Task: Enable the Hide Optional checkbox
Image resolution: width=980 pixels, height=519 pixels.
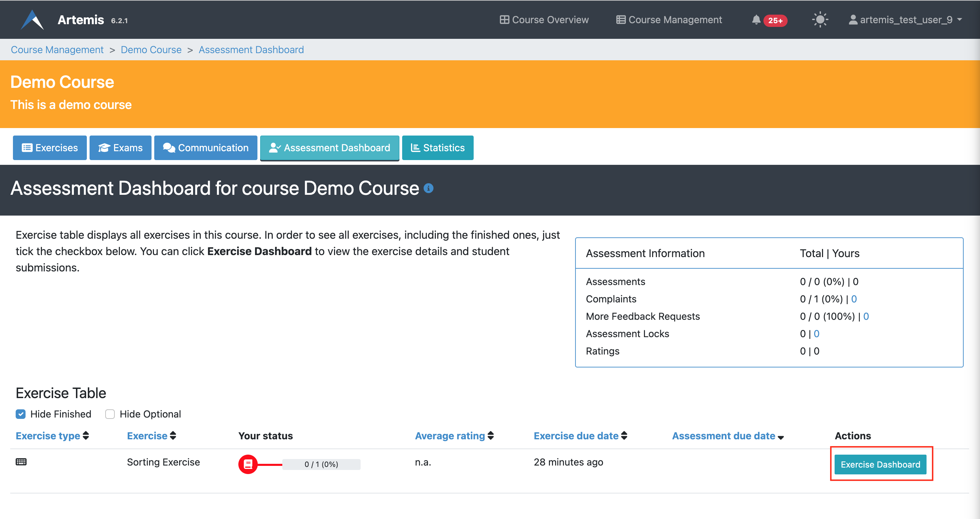Action: tap(110, 414)
